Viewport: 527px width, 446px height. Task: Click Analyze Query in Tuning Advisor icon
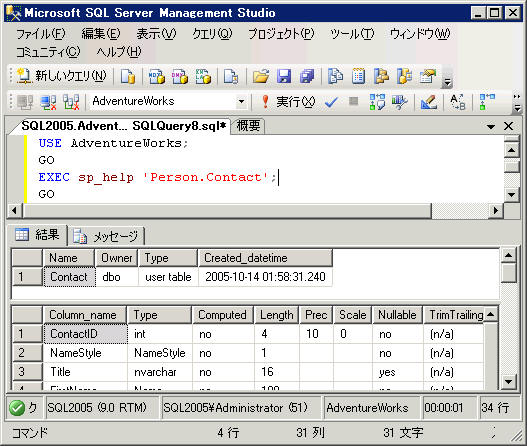pos(400,102)
